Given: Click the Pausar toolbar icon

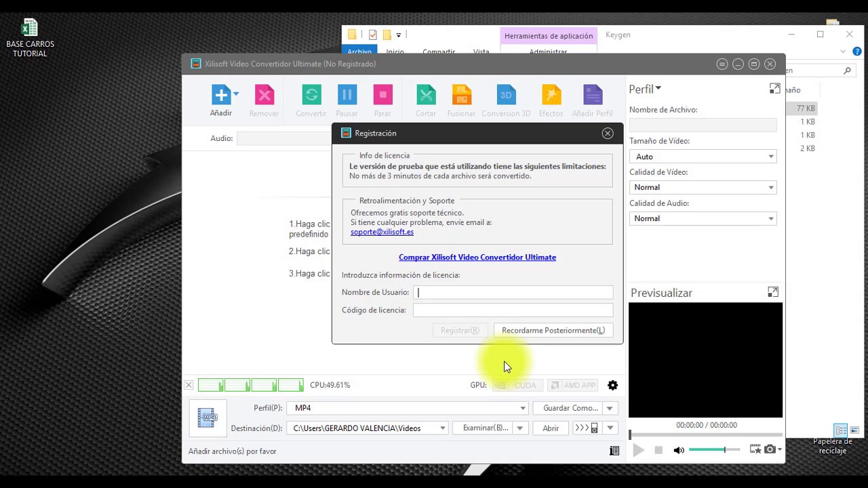Looking at the screenshot, I should tap(347, 95).
